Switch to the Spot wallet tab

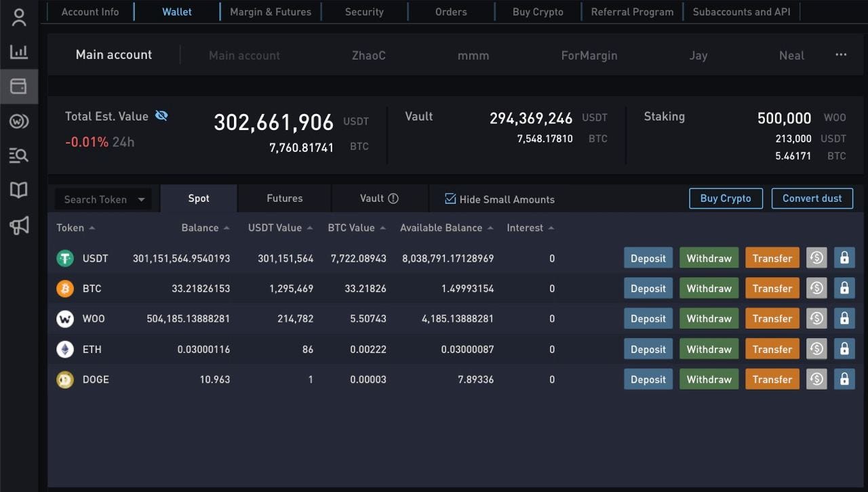(x=199, y=199)
